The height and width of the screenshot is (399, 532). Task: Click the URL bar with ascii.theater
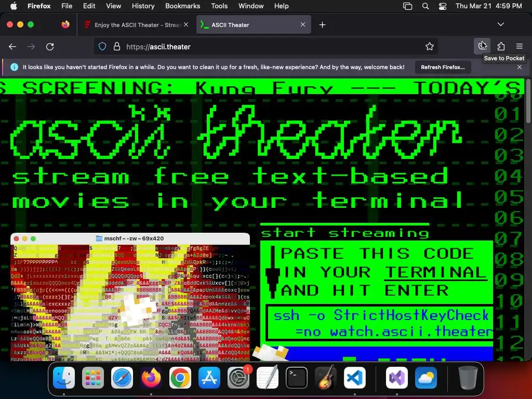(265, 46)
